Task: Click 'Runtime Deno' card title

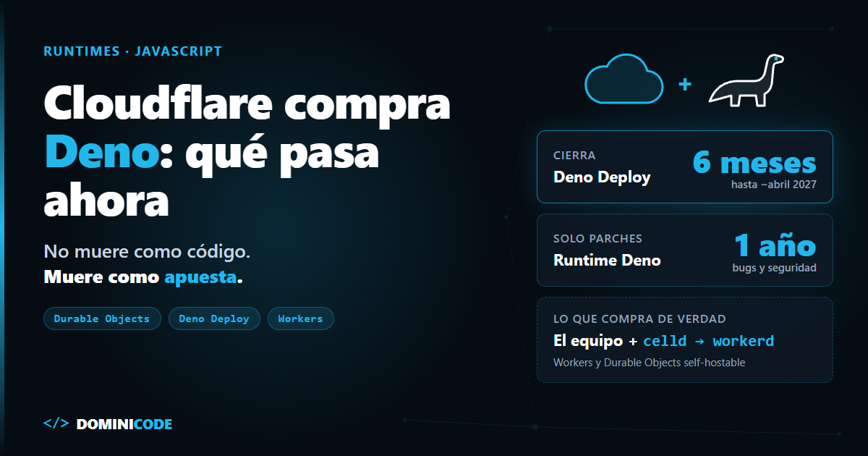Action: click(x=607, y=261)
